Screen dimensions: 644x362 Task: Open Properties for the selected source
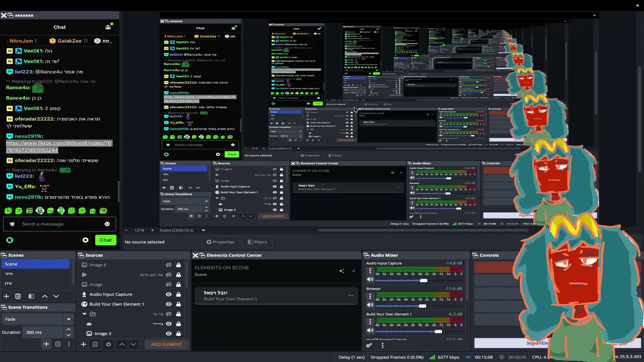(x=220, y=242)
